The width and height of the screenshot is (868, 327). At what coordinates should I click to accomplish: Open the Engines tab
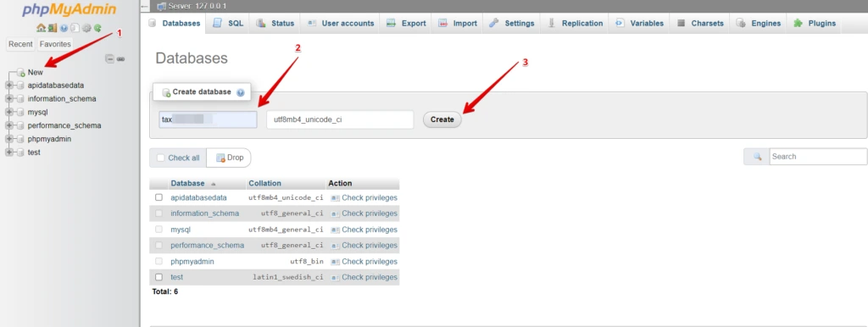(759, 23)
